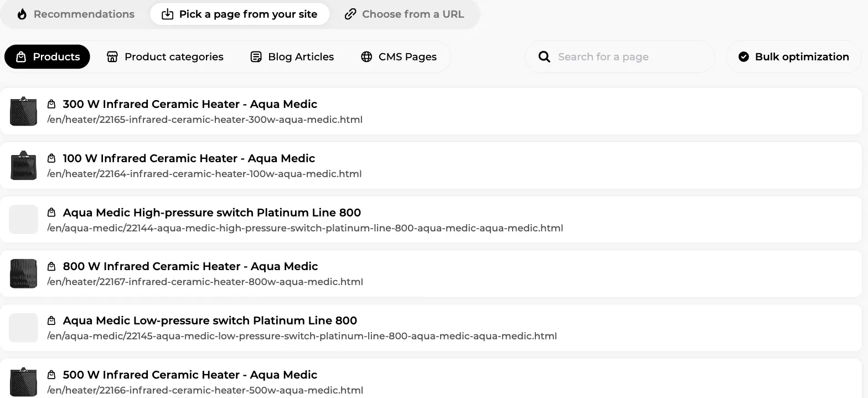This screenshot has height=398, width=868.
Task: Show Blog Articles pages
Action: point(292,56)
